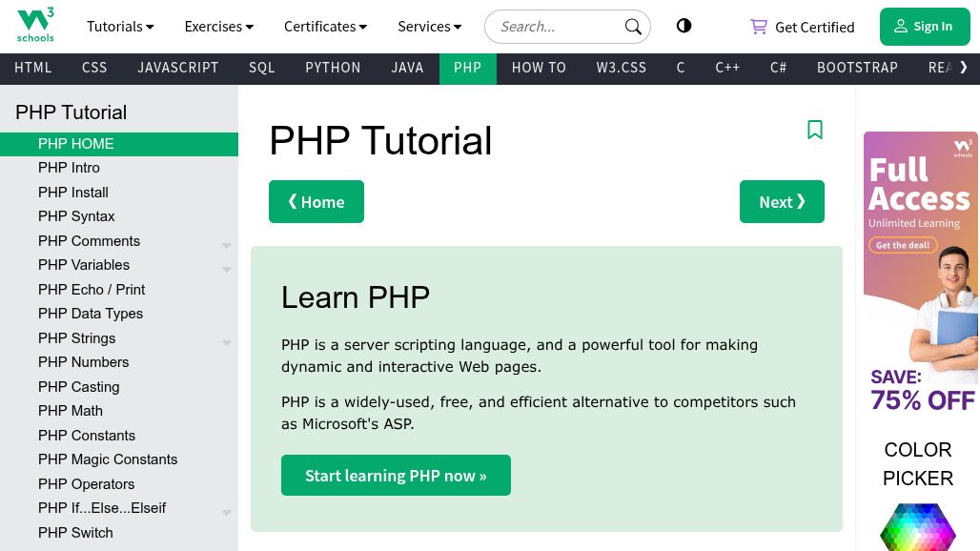980x551 pixels.
Task: Click the magnifying glass search icon
Action: point(632,27)
